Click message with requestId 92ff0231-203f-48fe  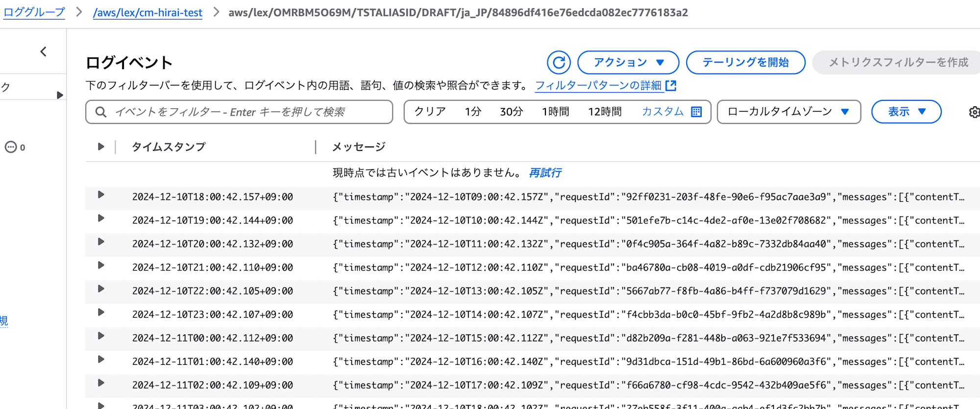[x=649, y=197]
